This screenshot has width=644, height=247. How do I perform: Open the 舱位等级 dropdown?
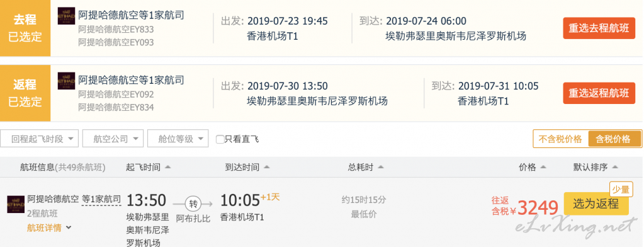[x=178, y=139]
